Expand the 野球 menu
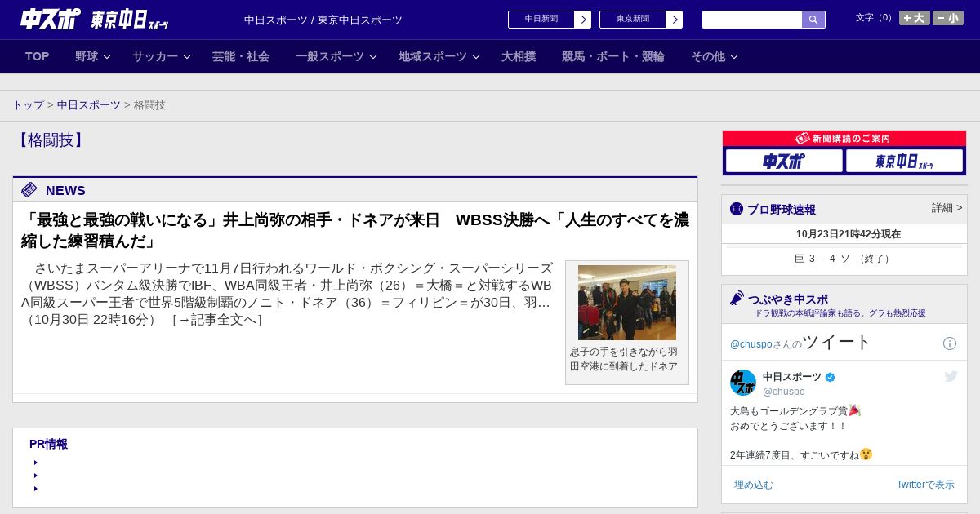Image resolution: width=980 pixels, height=514 pixels. (92, 56)
